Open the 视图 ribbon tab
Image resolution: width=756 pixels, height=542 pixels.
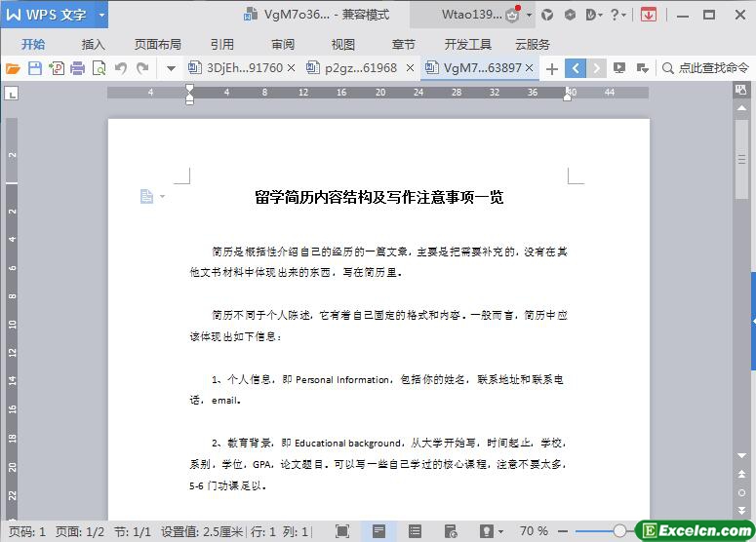pyautogui.click(x=342, y=45)
